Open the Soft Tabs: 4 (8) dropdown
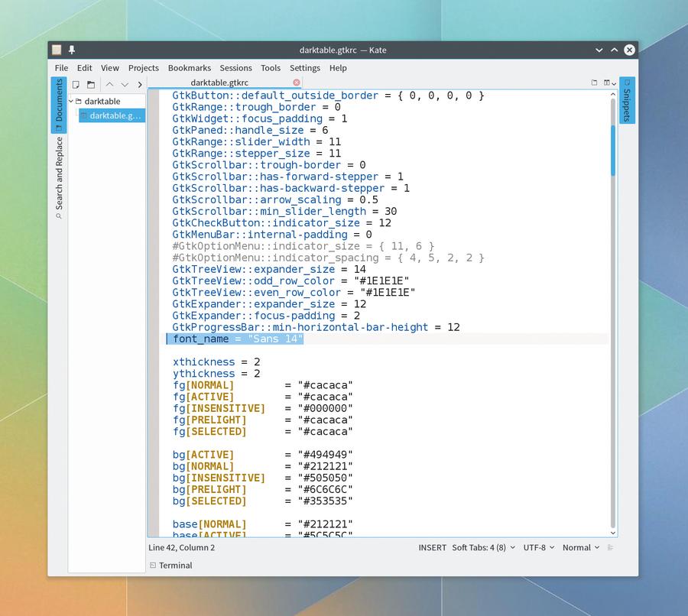Image resolution: width=688 pixels, height=616 pixels. pos(483,547)
